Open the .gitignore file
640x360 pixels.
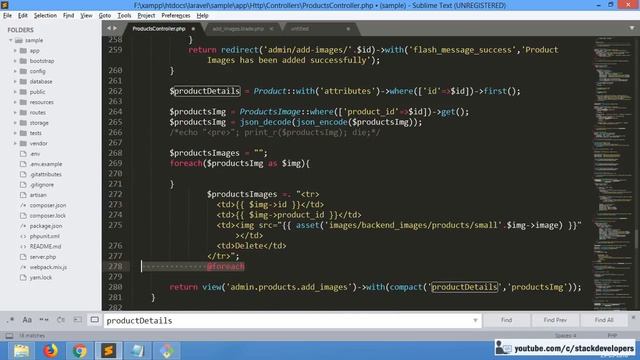point(42,185)
